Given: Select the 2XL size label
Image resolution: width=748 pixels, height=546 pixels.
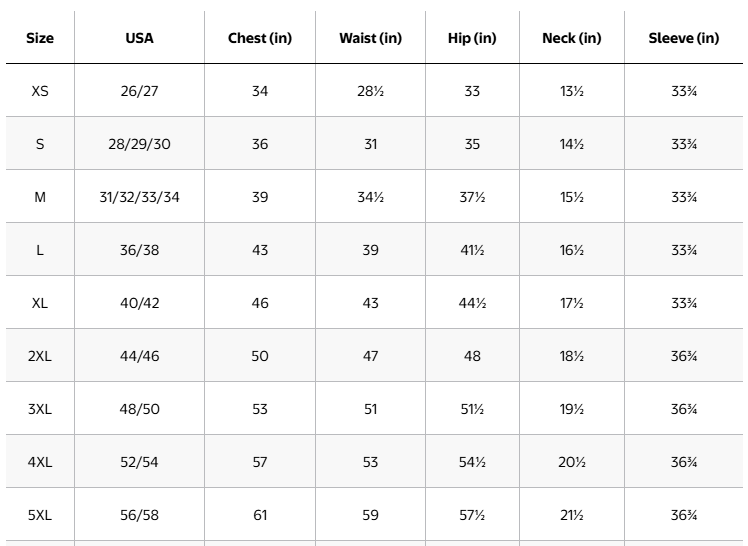Looking at the screenshot, I should pos(40,356).
